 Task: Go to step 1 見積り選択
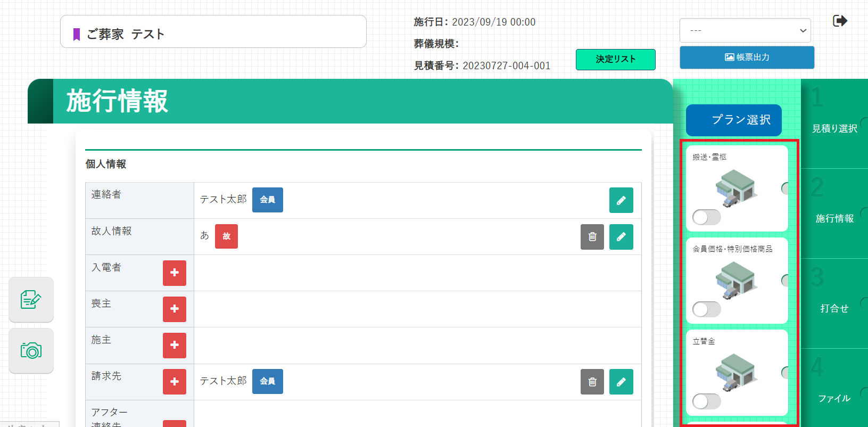click(834, 124)
